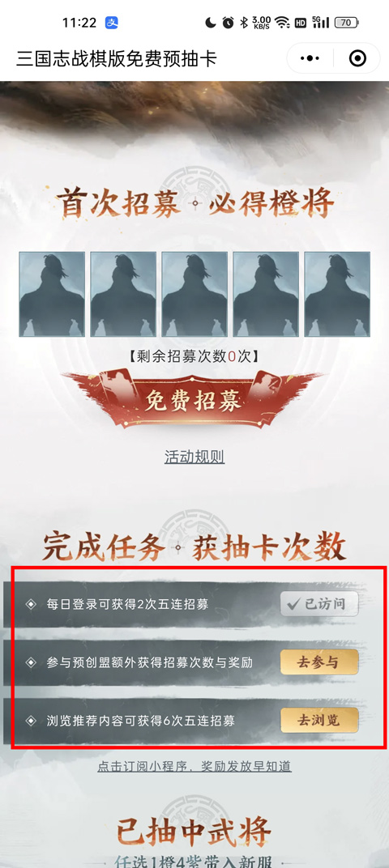Select the first hero silhouette card
The width and height of the screenshot is (389, 868).
(x=52, y=294)
